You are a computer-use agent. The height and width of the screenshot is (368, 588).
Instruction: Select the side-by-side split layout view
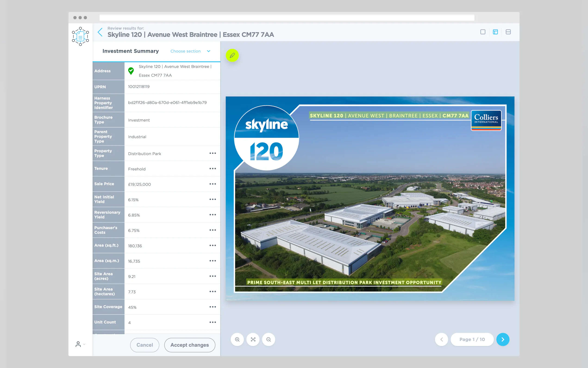pos(495,32)
